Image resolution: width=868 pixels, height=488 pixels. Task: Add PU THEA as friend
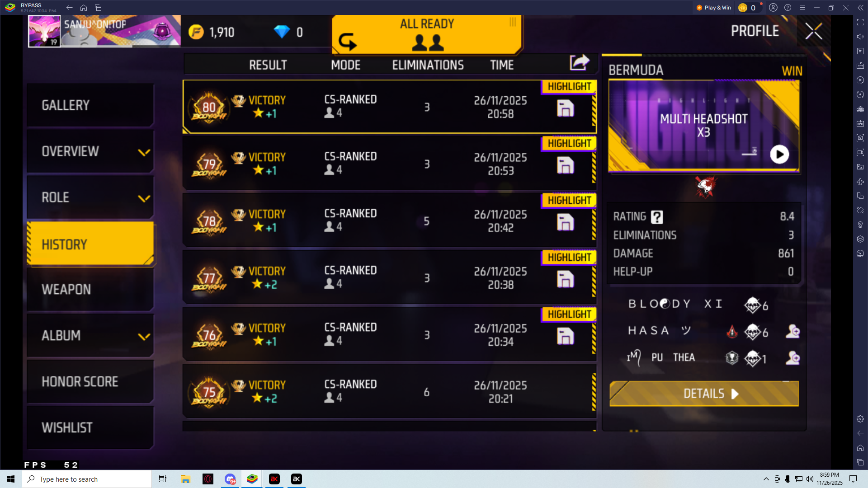coord(793,358)
